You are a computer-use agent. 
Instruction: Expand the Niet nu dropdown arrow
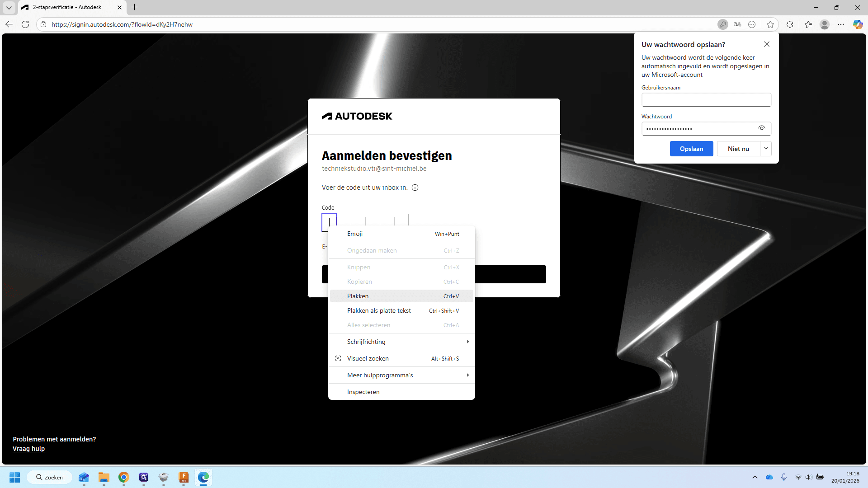pos(766,149)
